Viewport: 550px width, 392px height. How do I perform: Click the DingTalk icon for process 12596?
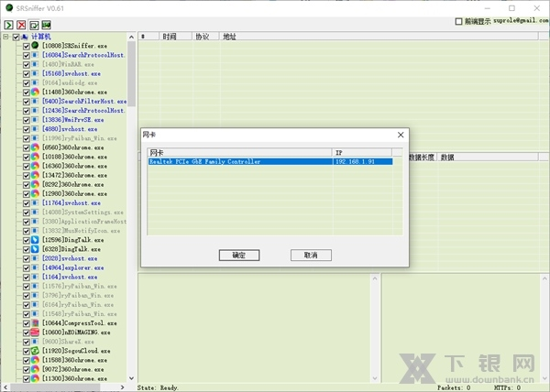[36, 239]
